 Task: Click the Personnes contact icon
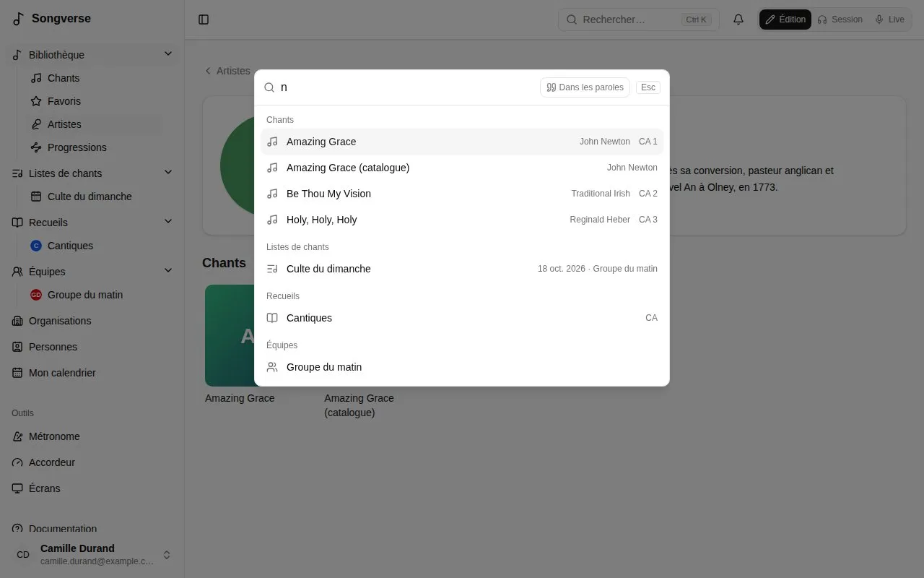pos(17,347)
